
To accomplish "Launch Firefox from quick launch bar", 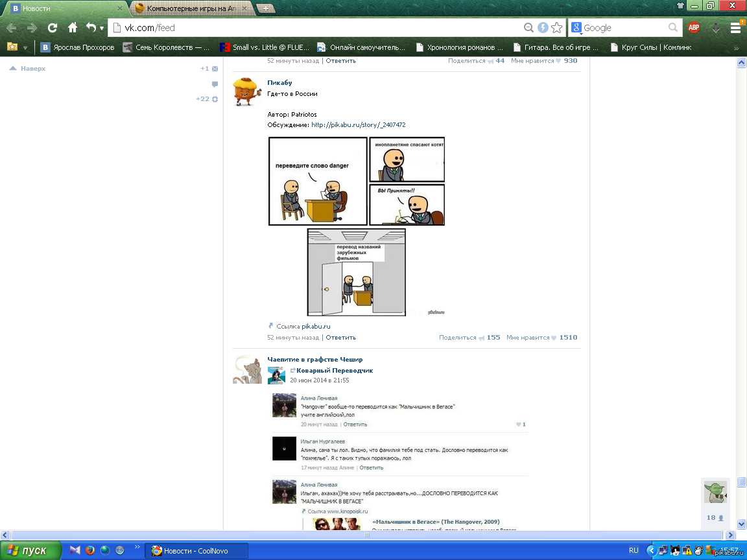I will 90,550.
